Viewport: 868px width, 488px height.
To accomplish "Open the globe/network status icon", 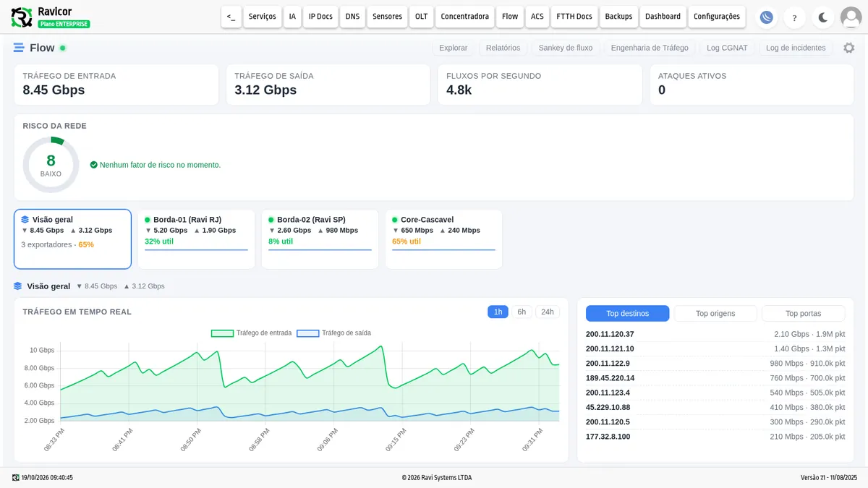I will pyautogui.click(x=767, y=17).
